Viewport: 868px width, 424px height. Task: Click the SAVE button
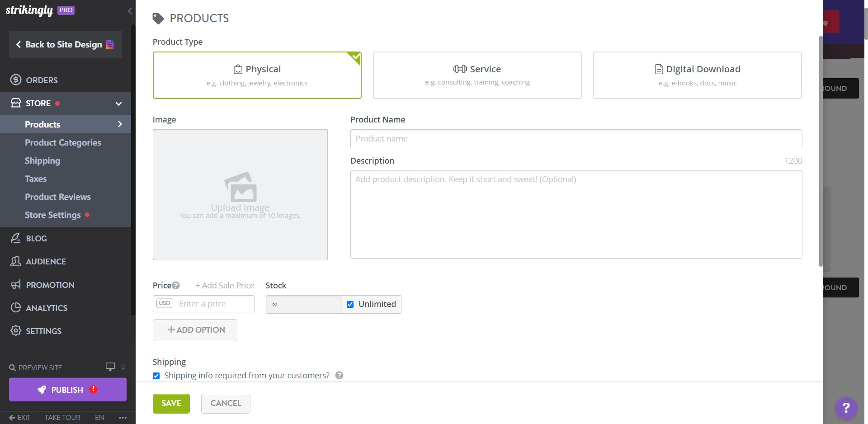tap(171, 403)
